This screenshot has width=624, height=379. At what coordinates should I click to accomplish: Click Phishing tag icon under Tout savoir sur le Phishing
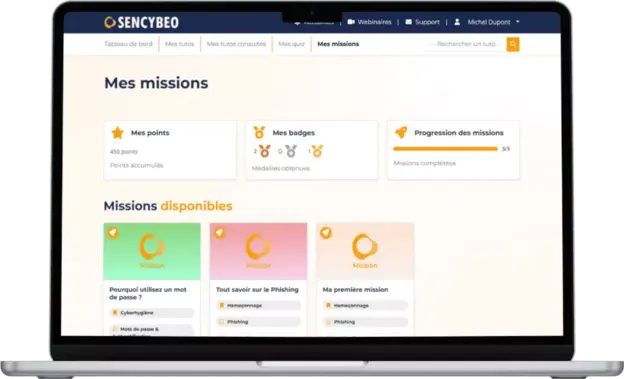[x=222, y=322]
